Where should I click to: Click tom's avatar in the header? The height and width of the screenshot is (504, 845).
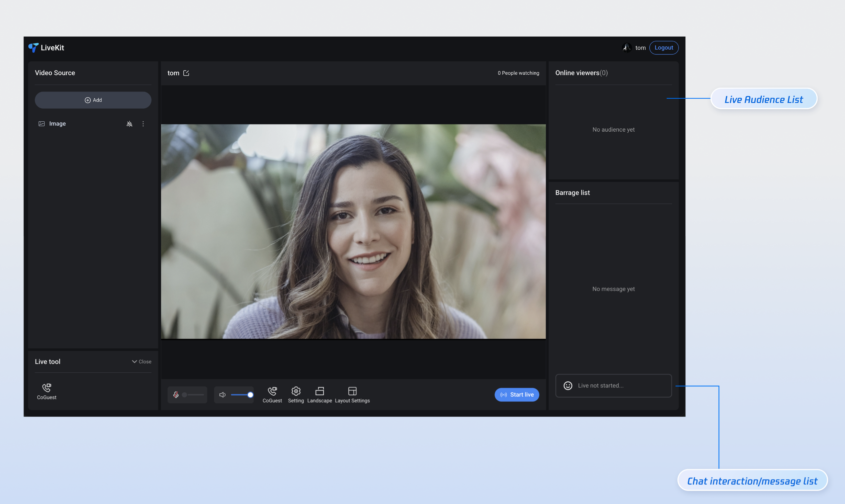coord(627,48)
